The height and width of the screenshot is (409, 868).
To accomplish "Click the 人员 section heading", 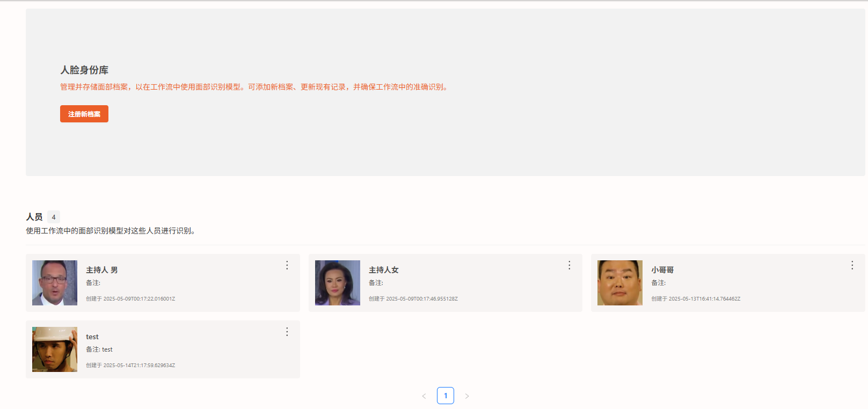I will [34, 217].
